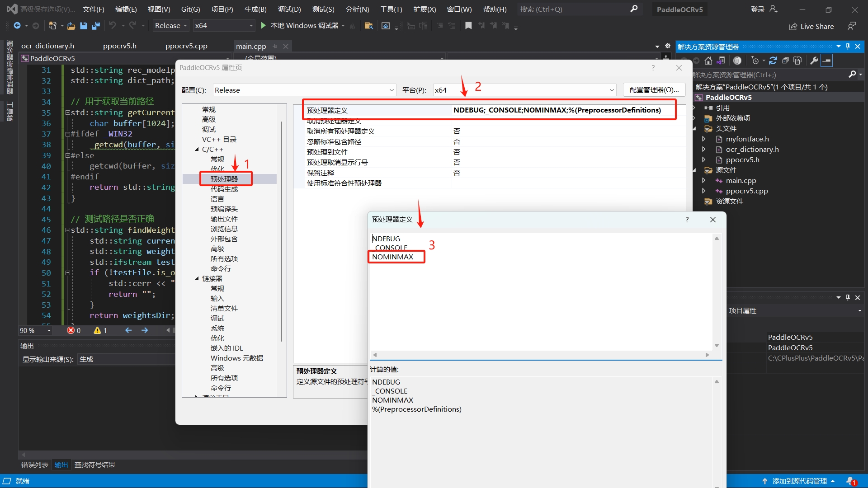Screen dimensions: 868x488
Task: Open the x64 platform dropdown in toolbar
Action: 224,26
